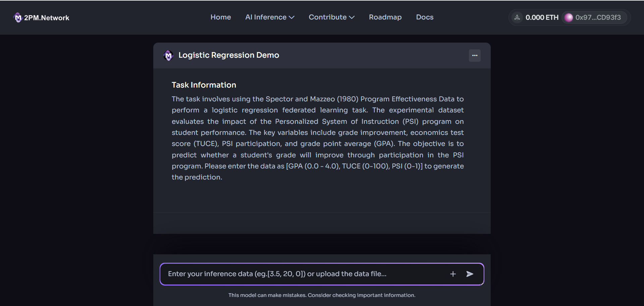Expand the Contribute dropdown menu
This screenshot has width=644, height=306.
pos(331,17)
